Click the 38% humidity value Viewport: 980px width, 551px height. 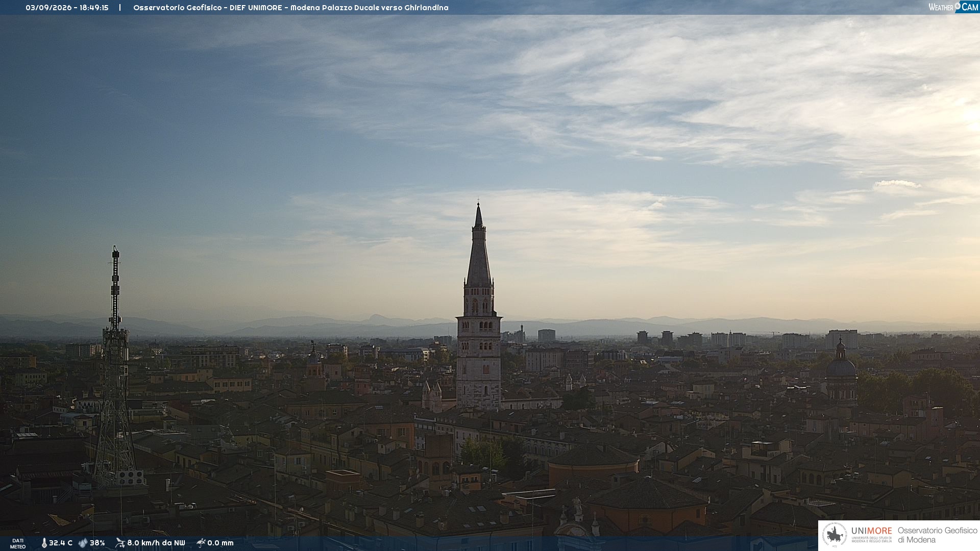click(97, 543)
